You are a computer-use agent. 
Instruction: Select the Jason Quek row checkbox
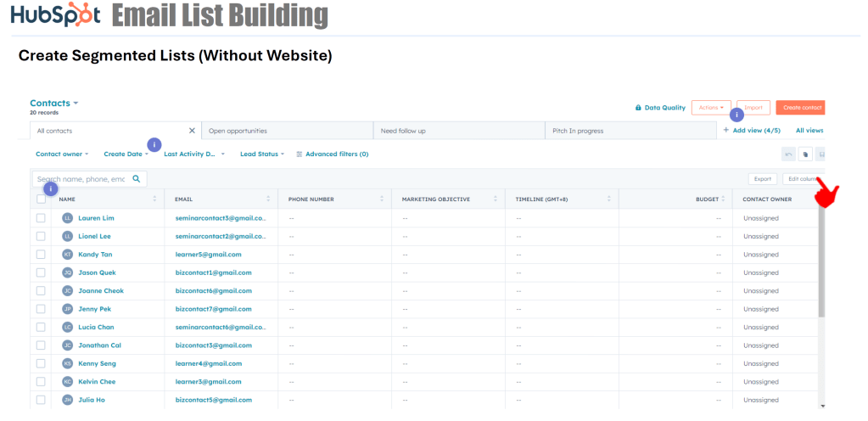click(x=41, y=272)
